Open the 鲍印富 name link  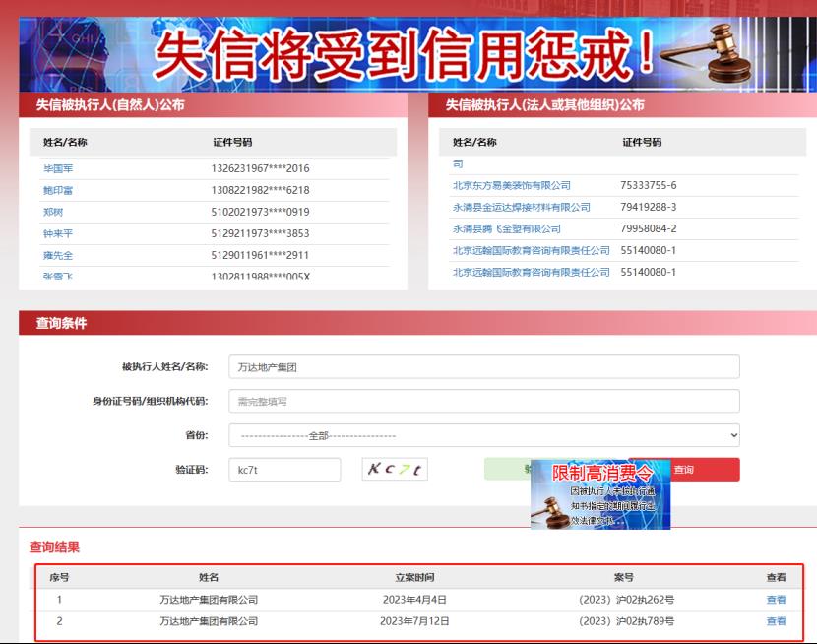point(58,191)
